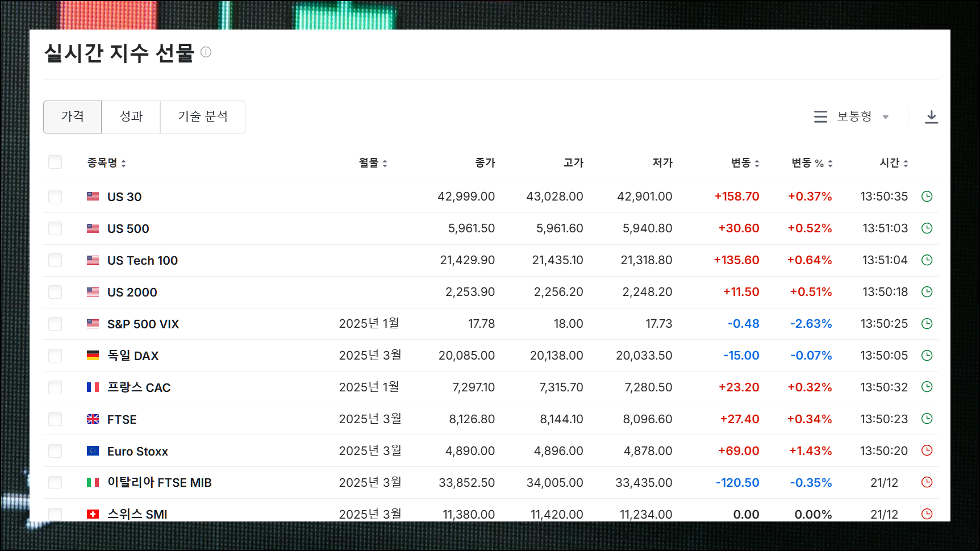Click the German flag beside 독일 DAX

click(93, 356)
